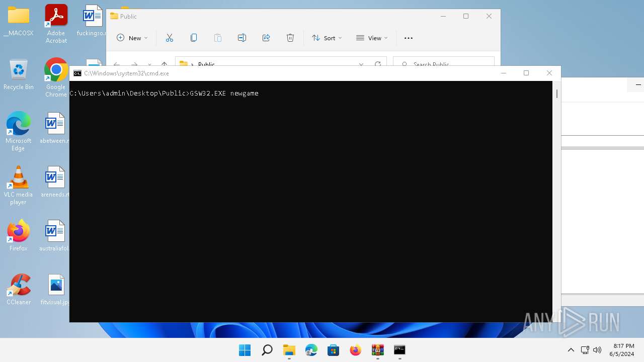Open Microsoft Store from the taskbar
The width and height of the screenshot is (644, 362).
334,350
